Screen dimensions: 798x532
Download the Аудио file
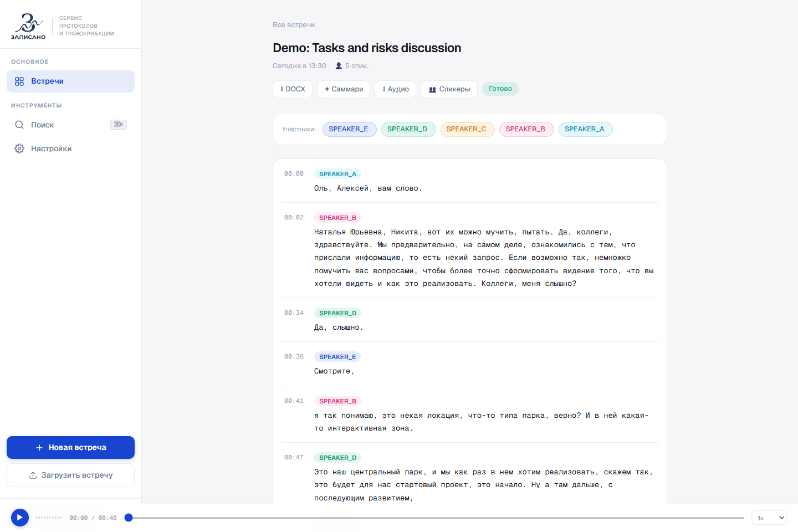click(x=395, y=89)
